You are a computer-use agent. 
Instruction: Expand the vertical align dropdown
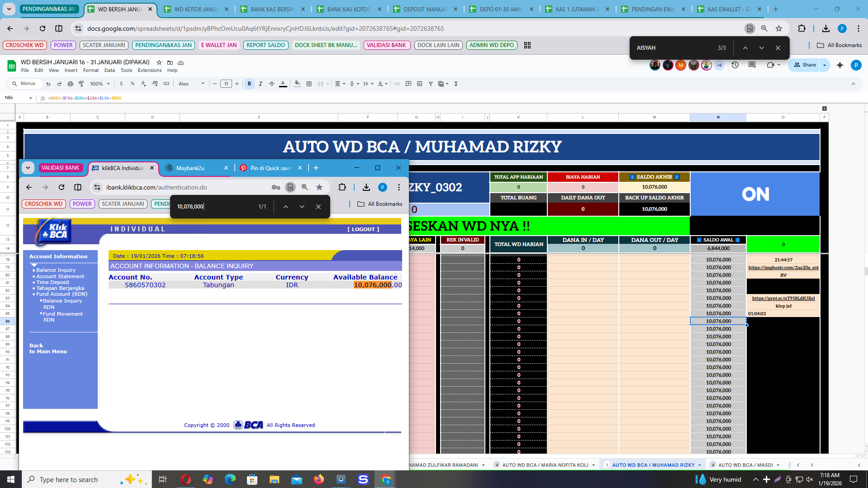coord(354,84)
